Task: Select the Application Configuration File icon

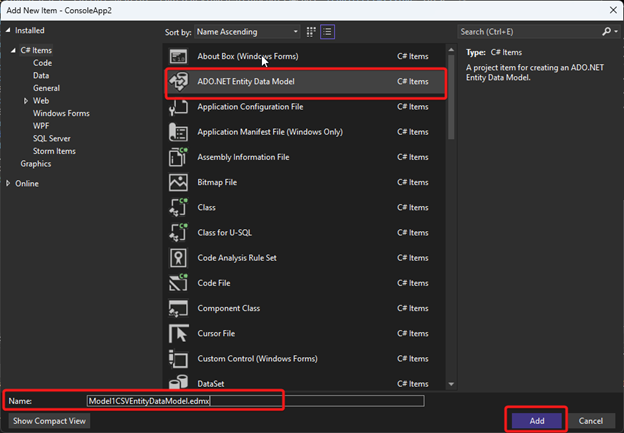Action: coord(179,107)
